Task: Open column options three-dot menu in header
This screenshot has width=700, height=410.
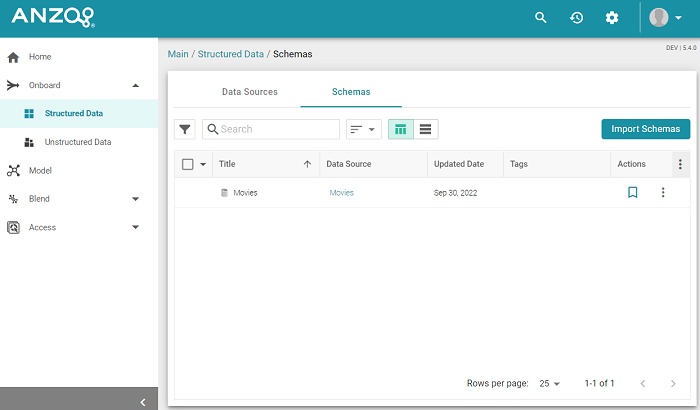Action: [x=680, y=164]
